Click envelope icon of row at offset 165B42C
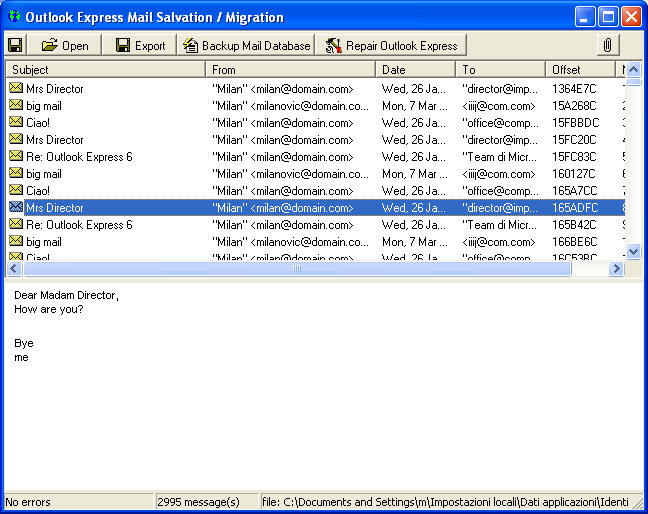The width and height of the screenshot is (648, 514). coord(16,223)
